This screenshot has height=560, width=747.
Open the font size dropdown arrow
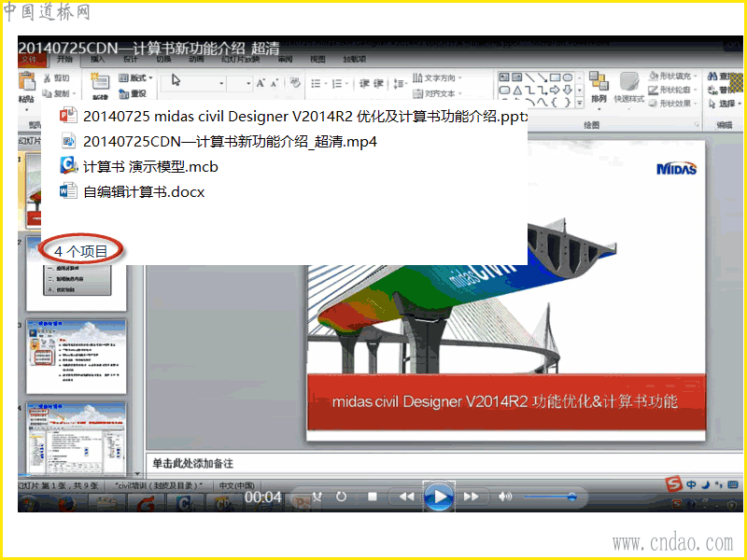click(x=248, y=83)
